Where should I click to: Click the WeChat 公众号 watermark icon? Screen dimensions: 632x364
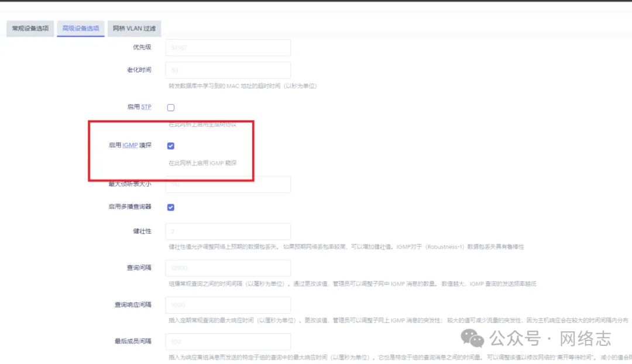[x=472, y=339]
